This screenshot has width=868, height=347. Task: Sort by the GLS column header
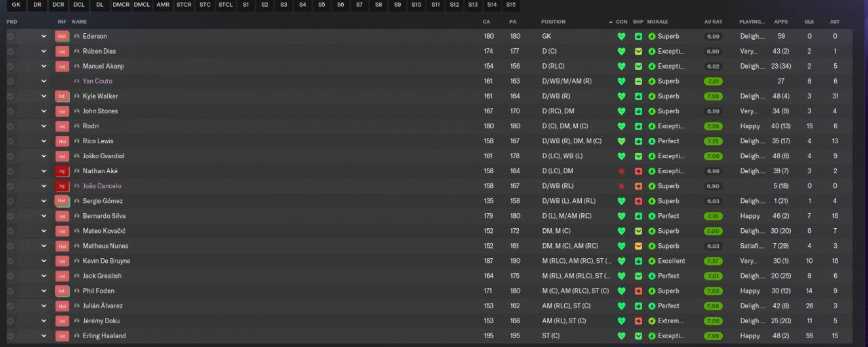click(x=809, y=22)
